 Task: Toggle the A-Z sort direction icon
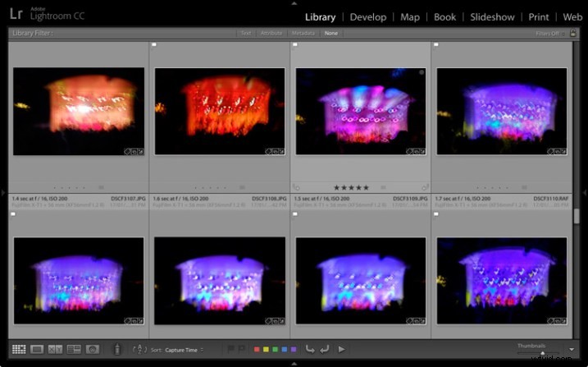(x=139, y=350)
